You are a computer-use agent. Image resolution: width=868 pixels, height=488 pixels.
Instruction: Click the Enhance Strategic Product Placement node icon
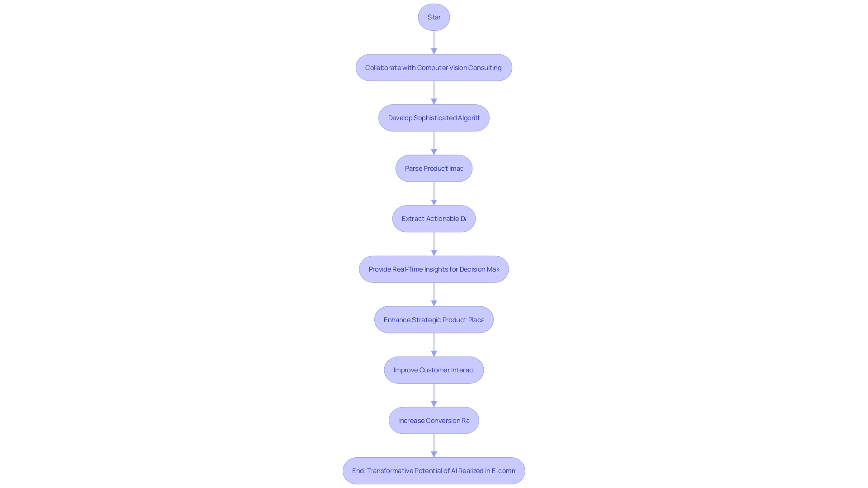click(x=434, y=319)
